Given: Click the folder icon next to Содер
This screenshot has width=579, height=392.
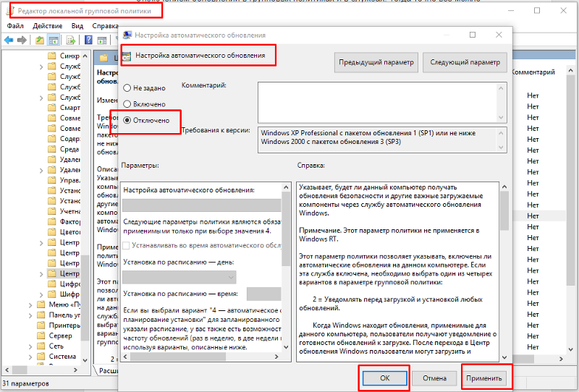Looking at the screenshot, I should click(x=52, y=139).
